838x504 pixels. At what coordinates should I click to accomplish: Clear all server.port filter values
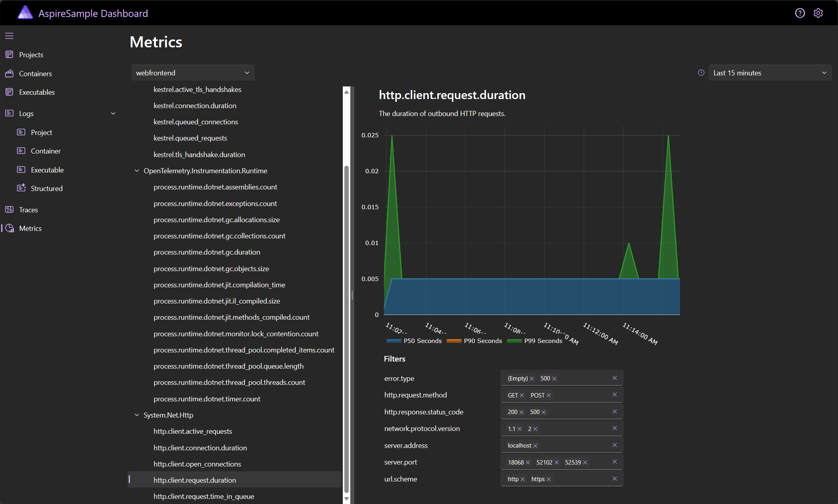(614, 462)
